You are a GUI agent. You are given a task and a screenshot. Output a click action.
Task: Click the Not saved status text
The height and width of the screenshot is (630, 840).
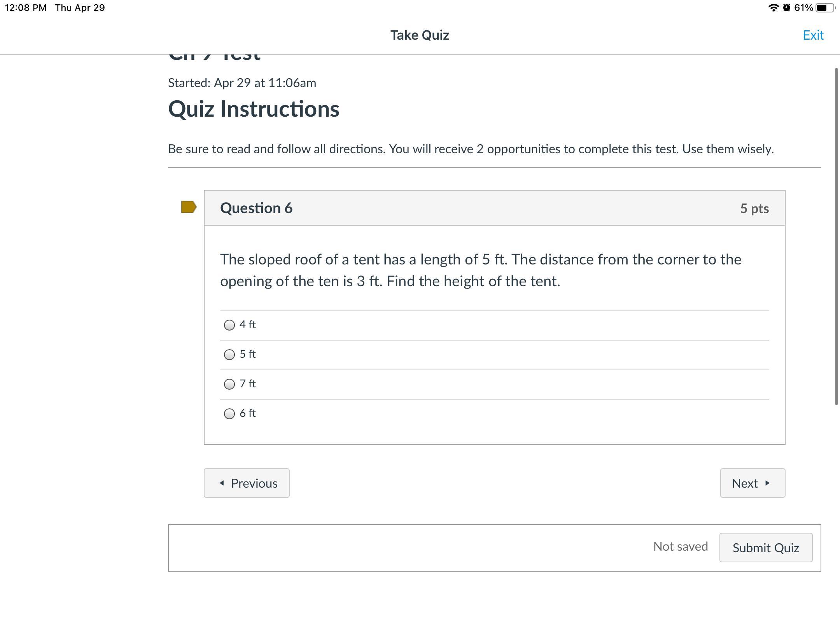point(680,546)
